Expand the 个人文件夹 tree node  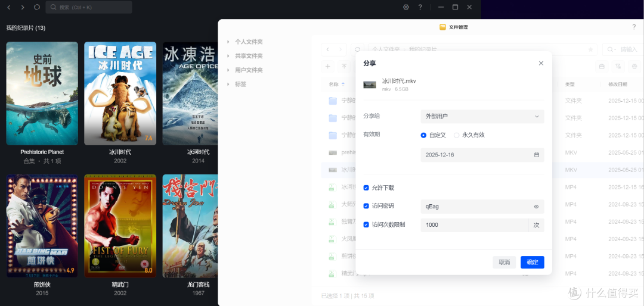[228, 42]
